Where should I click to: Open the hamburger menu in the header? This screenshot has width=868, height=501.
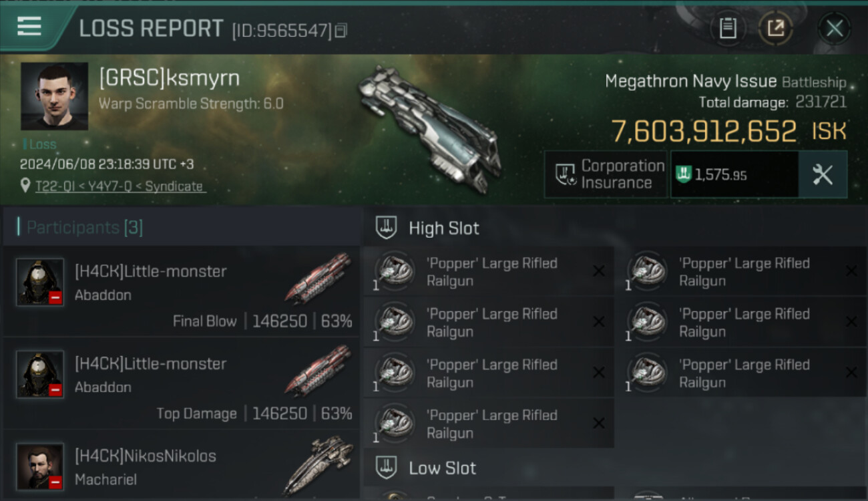pos(29,27)
